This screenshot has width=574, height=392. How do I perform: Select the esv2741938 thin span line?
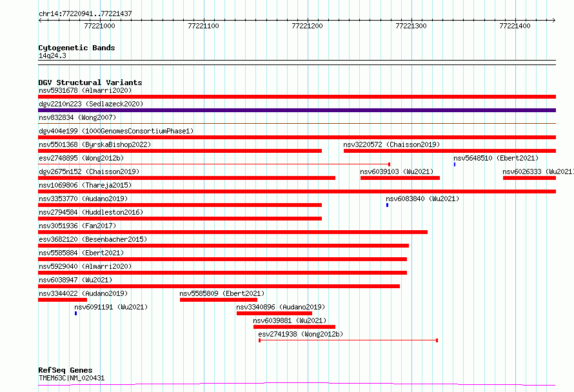348,340
